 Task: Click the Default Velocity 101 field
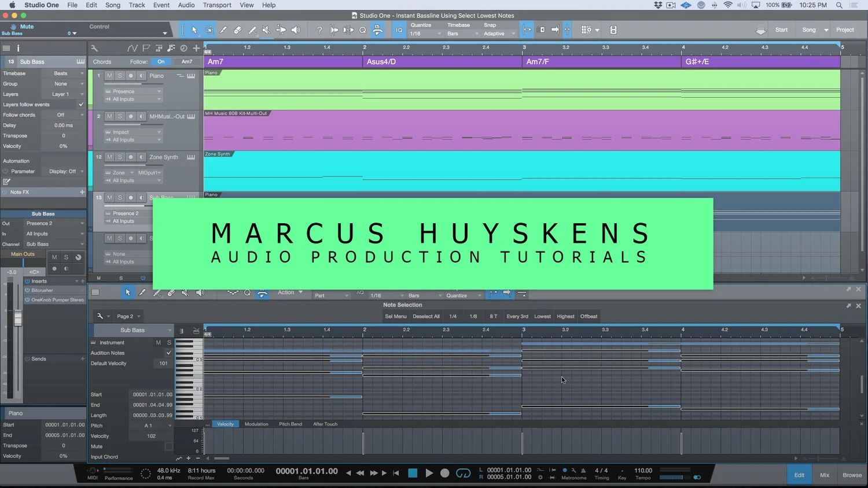[163, 364]
